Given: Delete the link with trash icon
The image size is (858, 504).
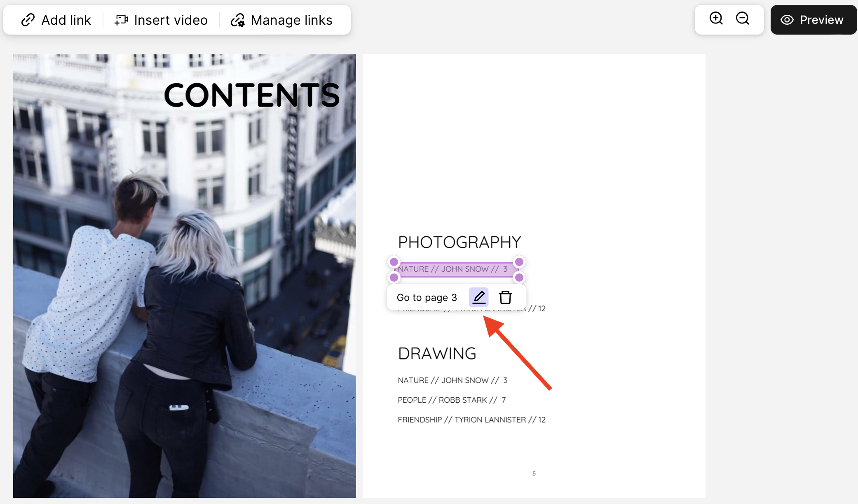Looking at the screenshot, I should click(x=505, y=297).
